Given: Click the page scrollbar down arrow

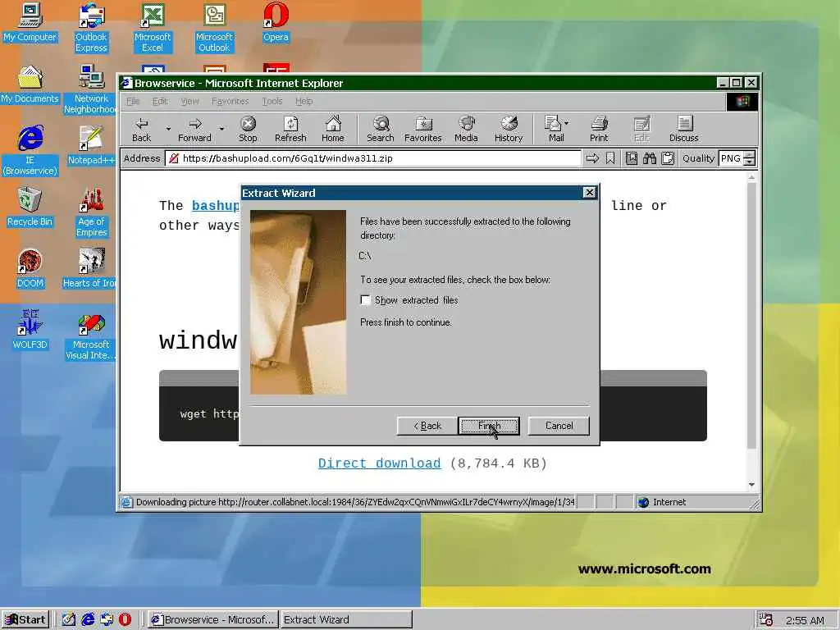Looking at the screenshot, I should coord(751,485).
